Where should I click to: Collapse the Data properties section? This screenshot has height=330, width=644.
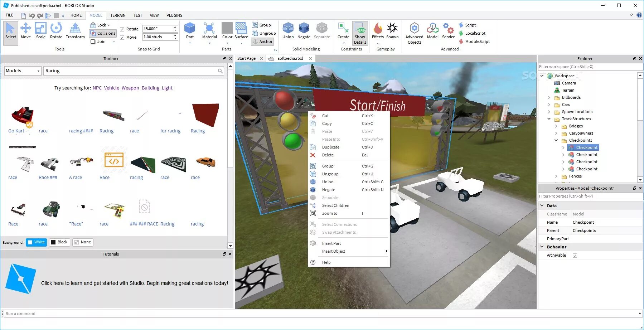(542, 206)
